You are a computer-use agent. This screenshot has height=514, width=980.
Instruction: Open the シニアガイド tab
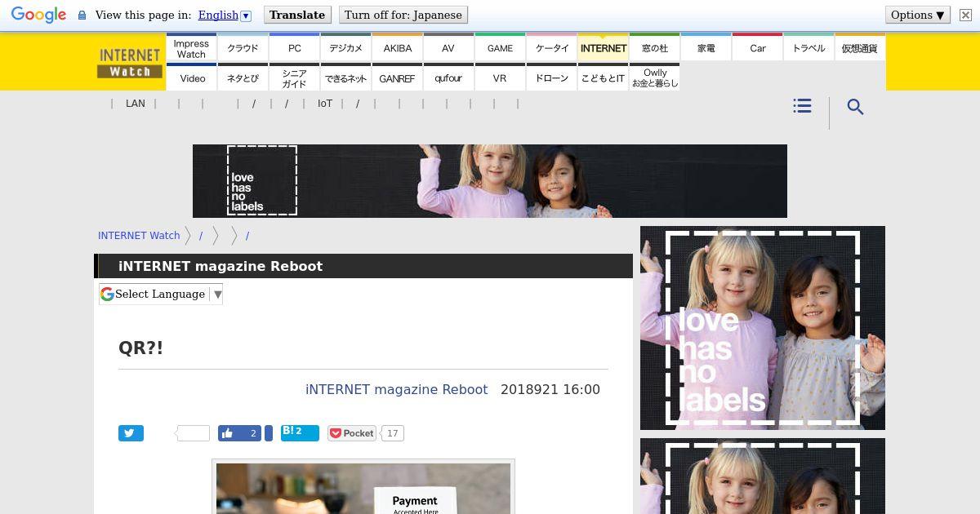click(294, 78)
